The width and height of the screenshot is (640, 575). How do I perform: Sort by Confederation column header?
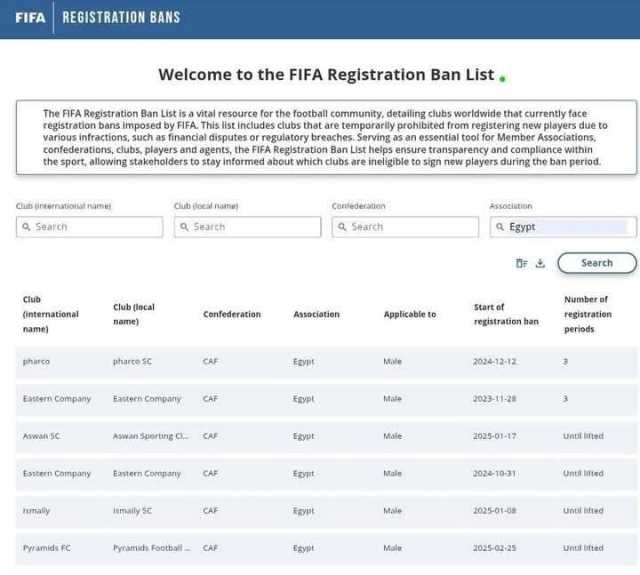pos(232,314)
